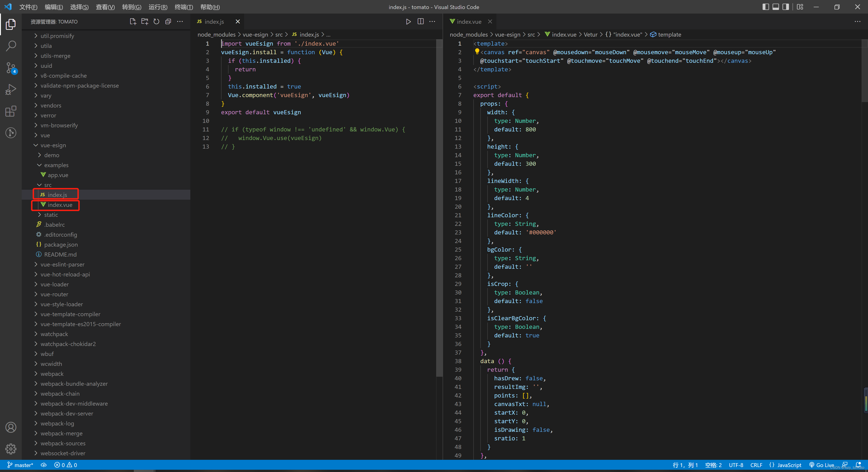Image resolution: width=868 pixels, height=472 pixels.
Task: Click the errors and warnings counter
Action: [66, 465]
